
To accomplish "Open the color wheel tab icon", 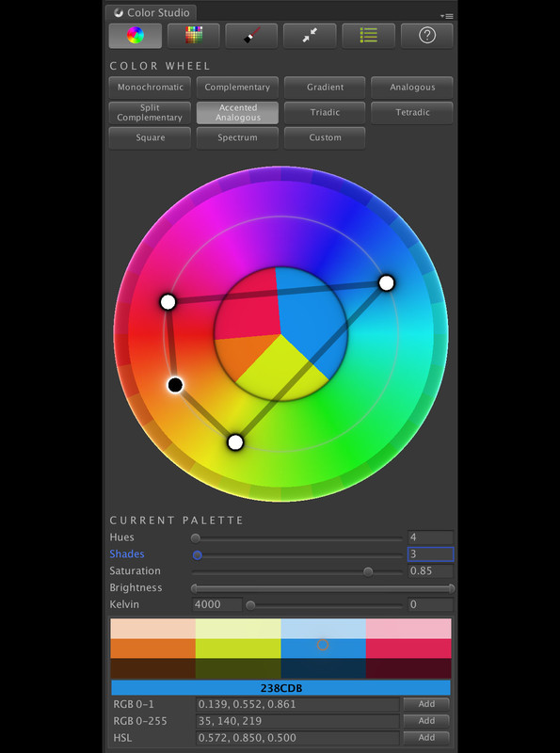I will [135, 36].
